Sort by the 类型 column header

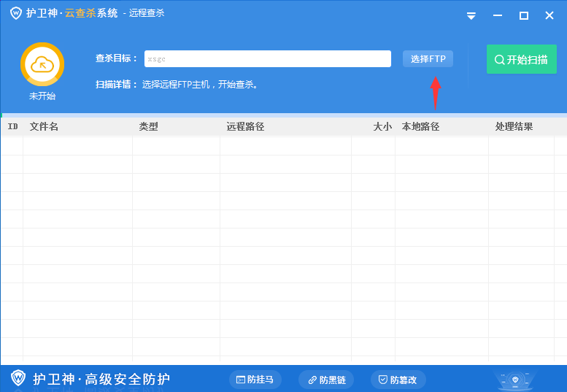tap(149, 126)
